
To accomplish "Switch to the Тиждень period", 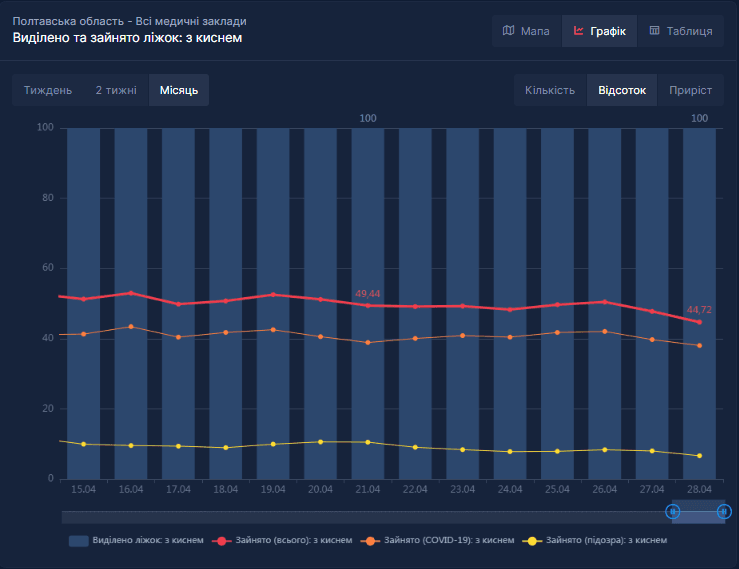I will [x=48, y=90].
